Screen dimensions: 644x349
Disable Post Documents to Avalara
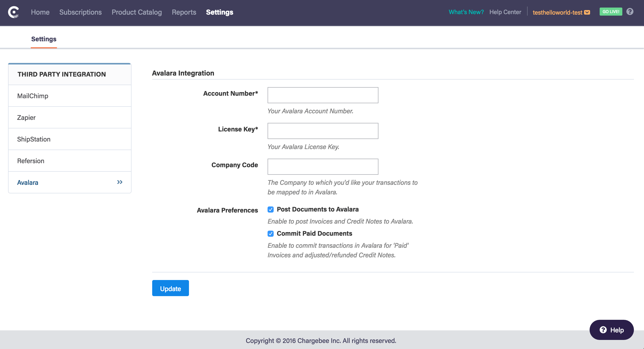(x=270, y=209)
